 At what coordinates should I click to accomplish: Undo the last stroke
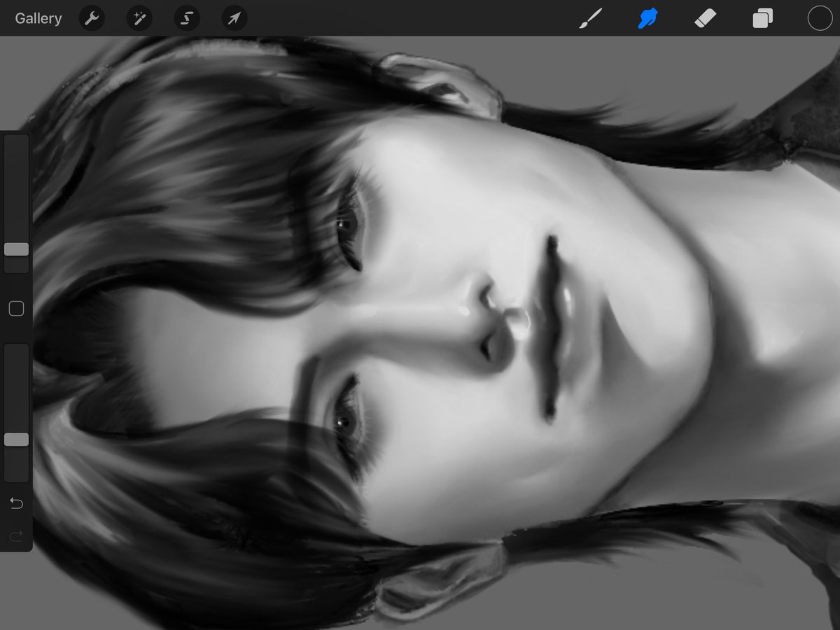(x=16, y=503)
